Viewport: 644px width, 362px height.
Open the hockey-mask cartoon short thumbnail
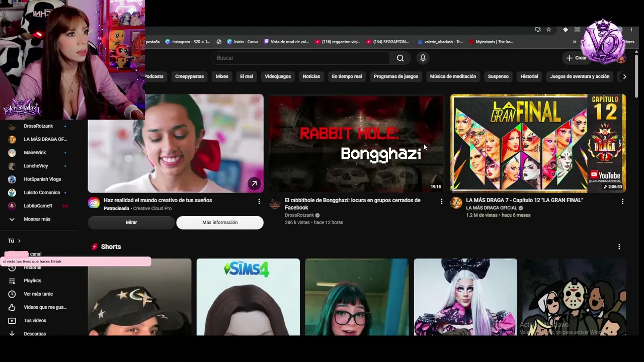574,297
